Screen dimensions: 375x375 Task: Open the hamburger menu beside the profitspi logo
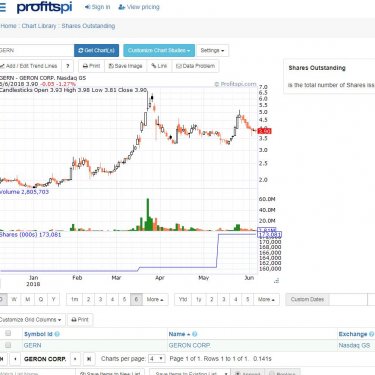pyautogui.click(x=3, y=7)
